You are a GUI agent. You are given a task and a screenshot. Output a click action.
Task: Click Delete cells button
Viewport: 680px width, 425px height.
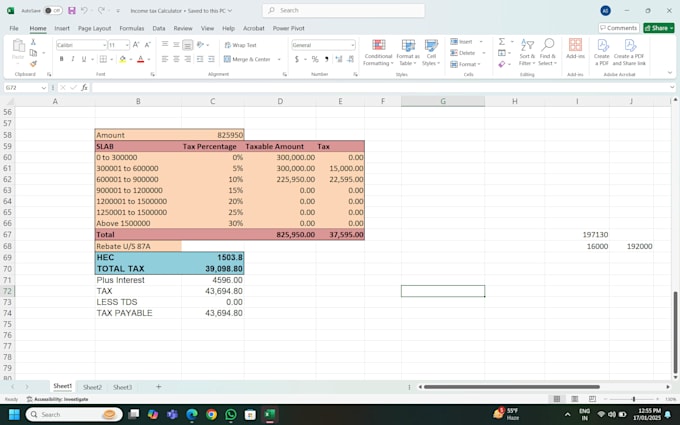click(463, 53)
